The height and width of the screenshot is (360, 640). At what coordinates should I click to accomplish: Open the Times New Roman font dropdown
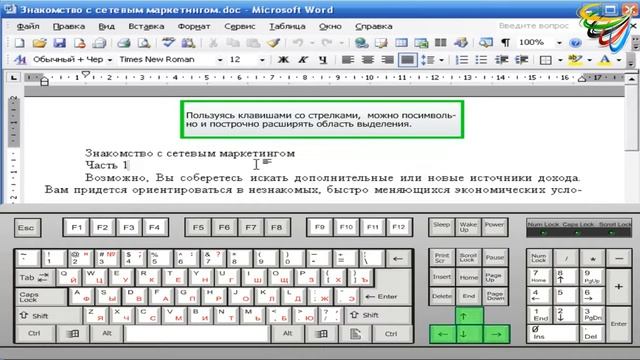point(220,60)
